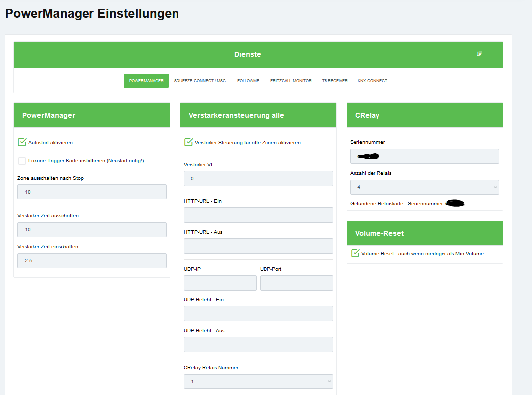Open the T5 RECEIVER tab
Image resolution: width=532 pixels, height=395 pixels.
click(335, 81)
